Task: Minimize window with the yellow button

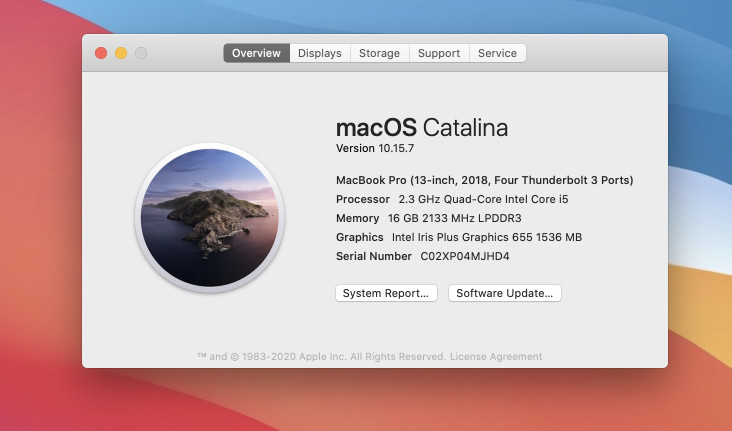Action: (x=121, y=53)
